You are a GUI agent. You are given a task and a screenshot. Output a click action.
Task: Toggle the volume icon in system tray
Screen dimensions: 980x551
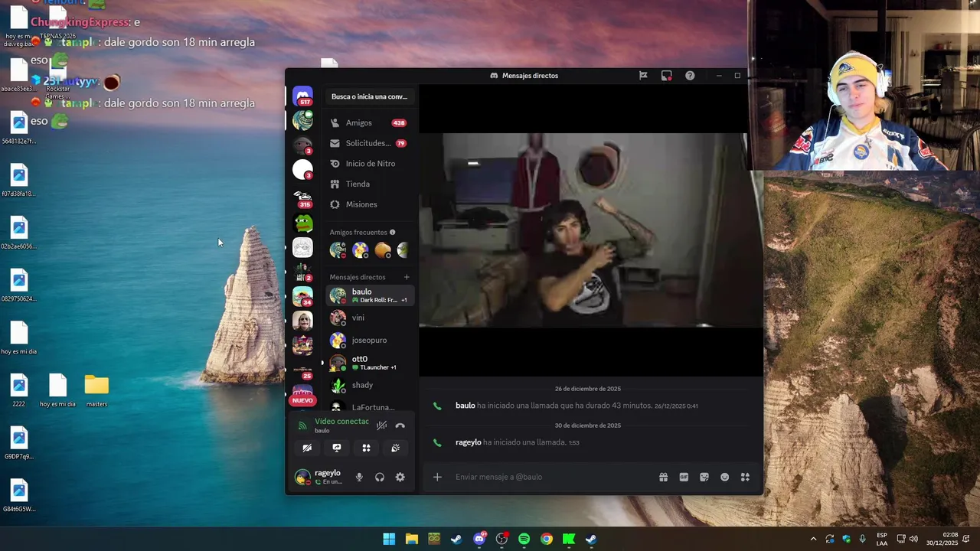click(913, 539)
